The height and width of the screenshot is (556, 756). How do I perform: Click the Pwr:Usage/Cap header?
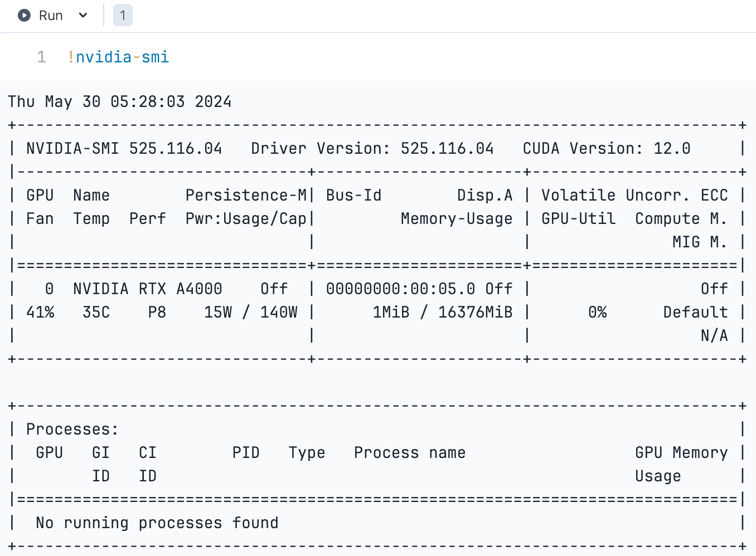pyautogui.click(x=246, y=218)
